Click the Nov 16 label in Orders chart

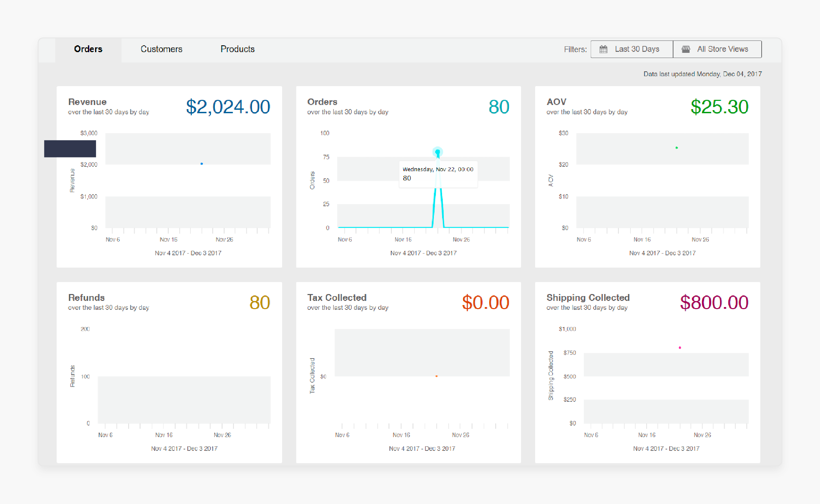point(403,239)
